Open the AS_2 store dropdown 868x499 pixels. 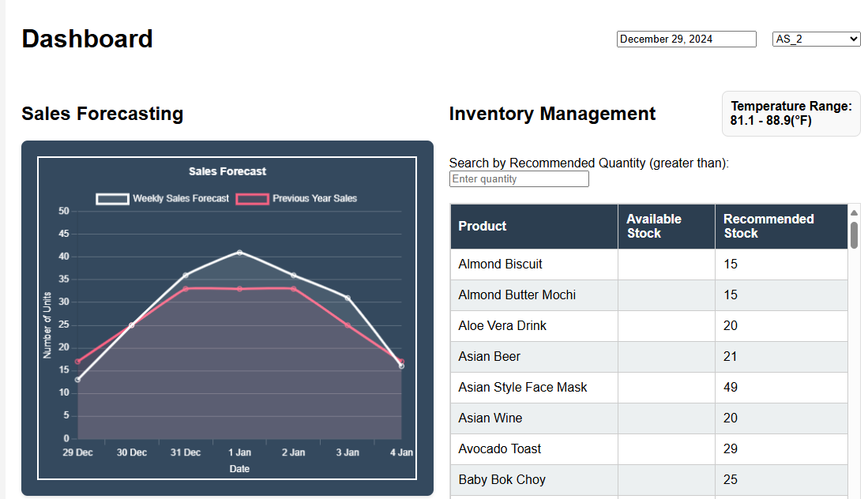816,39
